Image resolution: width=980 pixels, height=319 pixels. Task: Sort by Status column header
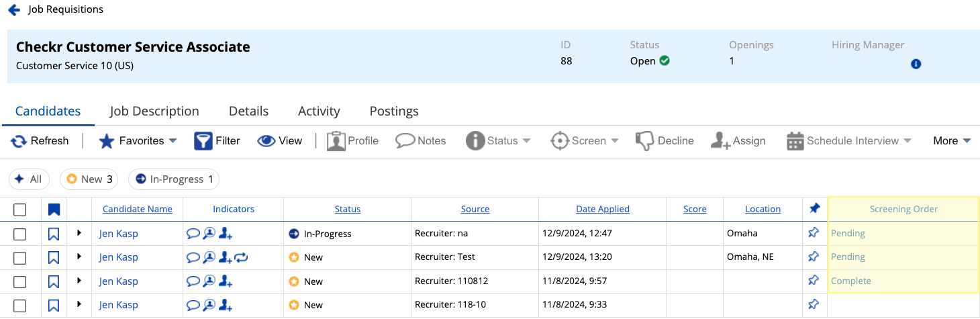coord(348,209)
